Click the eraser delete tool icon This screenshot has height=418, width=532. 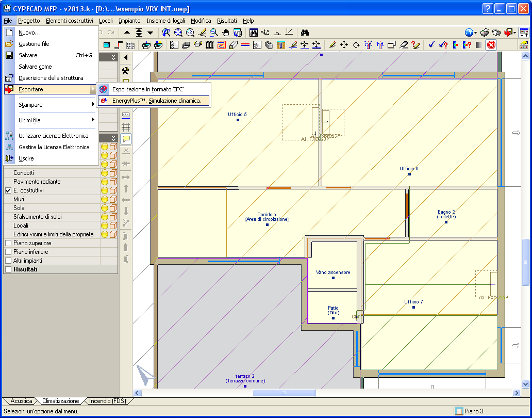click(x=404, y=45)
